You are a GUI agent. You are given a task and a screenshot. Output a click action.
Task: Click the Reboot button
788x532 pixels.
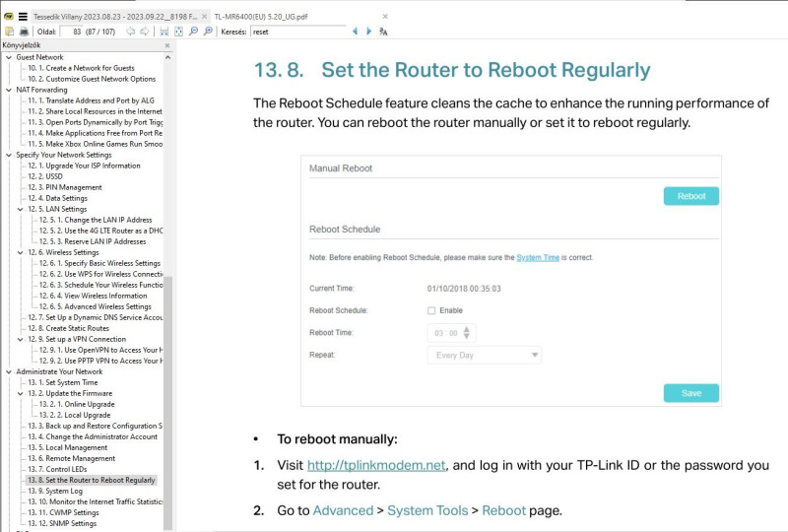point(691,196)
